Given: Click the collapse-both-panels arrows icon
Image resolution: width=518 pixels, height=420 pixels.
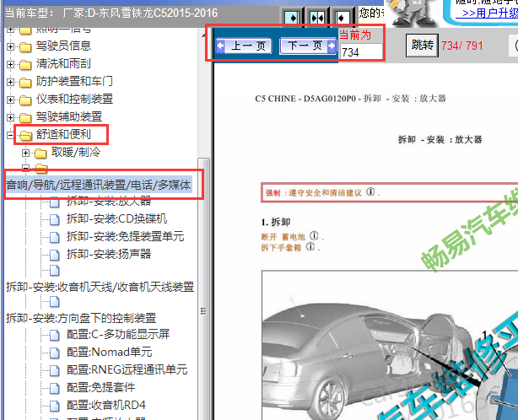Looking at the screenshot, I should tap(316, 17).
